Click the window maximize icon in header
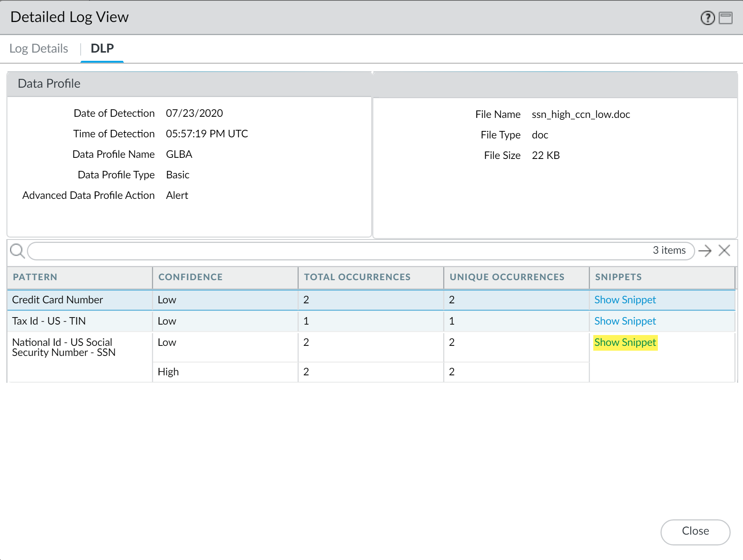Image resolution: width=743 pixels, height=560 pixels. (x=725, y=18)
